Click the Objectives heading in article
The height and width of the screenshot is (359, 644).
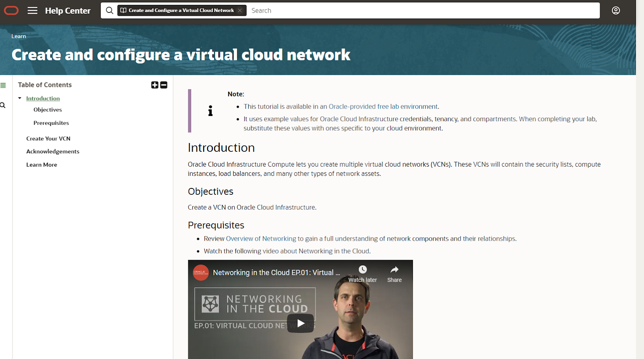pyautogui.click(x=211, y=192)
